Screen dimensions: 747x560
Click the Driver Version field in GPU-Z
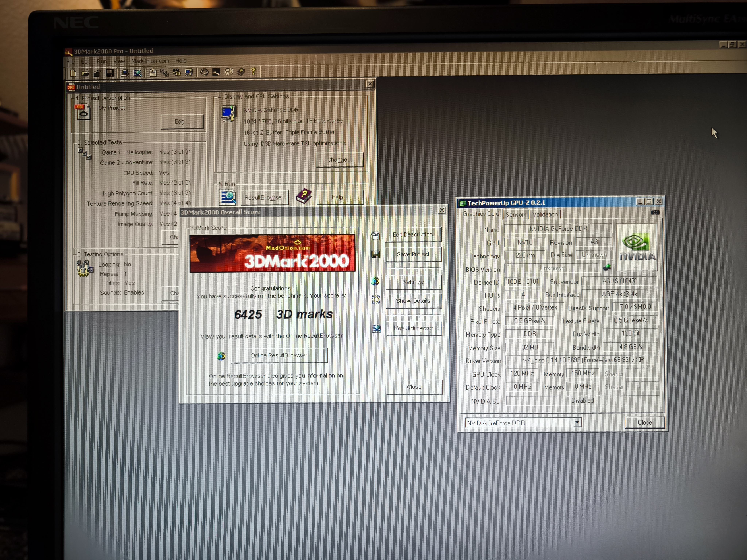click(x=582, y=360)
